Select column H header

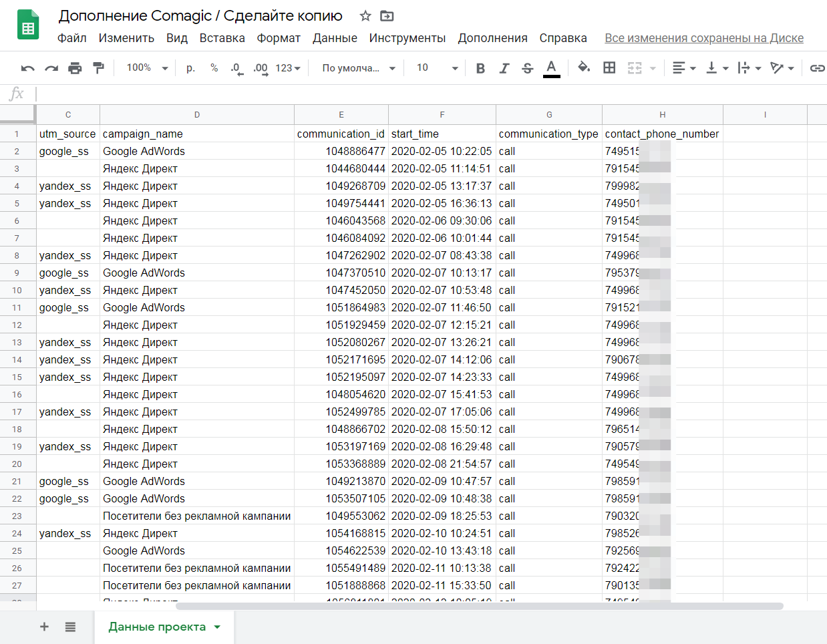click(x=663, y=115)
